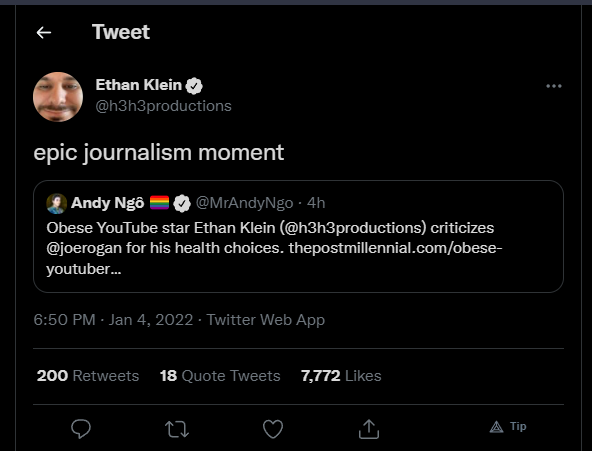The height and width of the screenshot is (451, 592).
Task: Open the quoted tweet text body
Action: pyautogui.click(x=274, y=248)
